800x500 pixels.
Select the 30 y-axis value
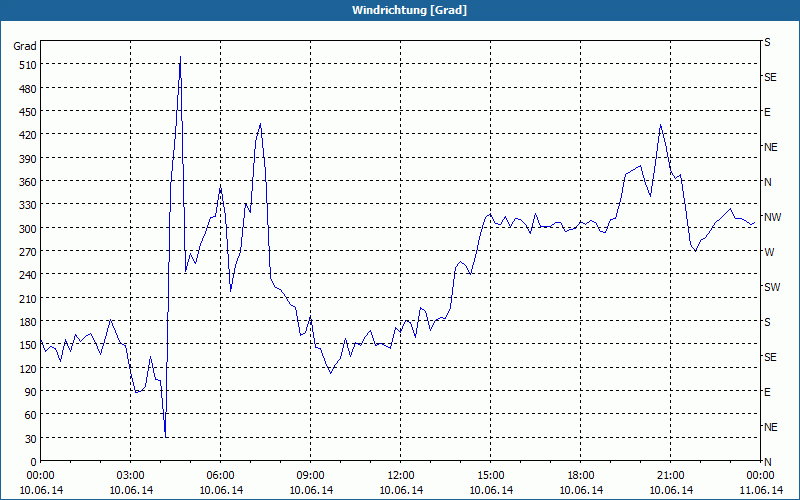(31, 439)
